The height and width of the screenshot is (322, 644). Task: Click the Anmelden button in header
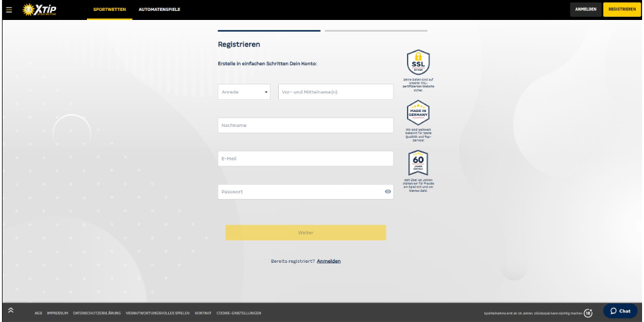point(585,10)
